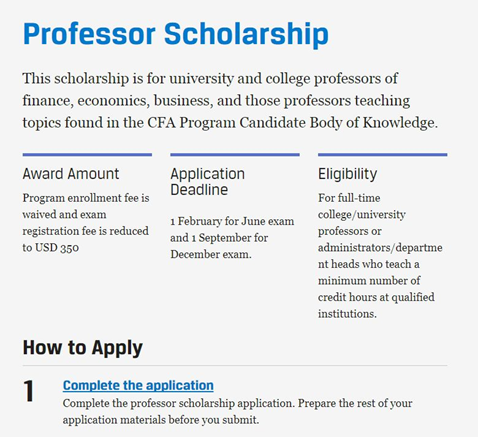Viewport: 478px width, 437px height.
Task: Select the Application Deadline heading
Action: (207, 182)
